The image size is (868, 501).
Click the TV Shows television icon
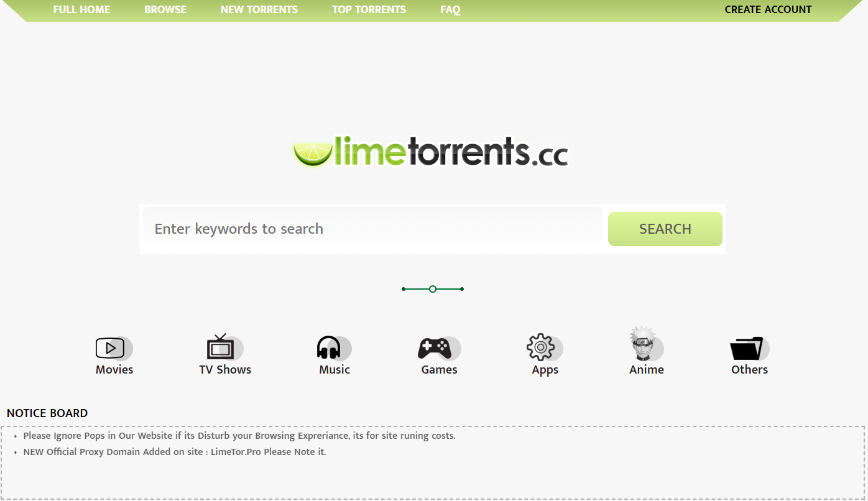pyautogui.click(x=220, y=347)
